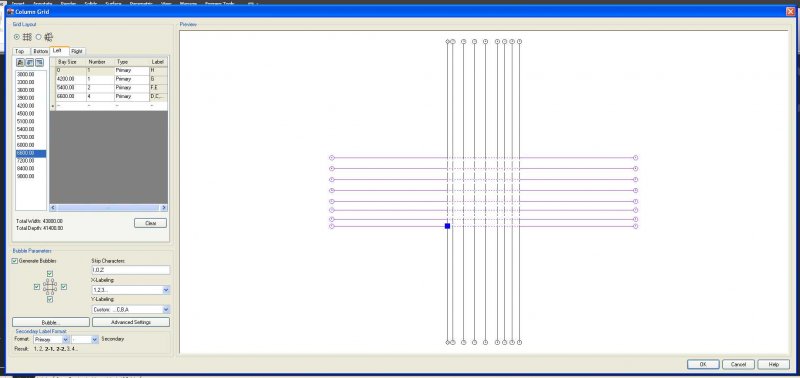Select the rectangular grid layout icon
This screenshot has width=800, height=378.
[28, 37]
